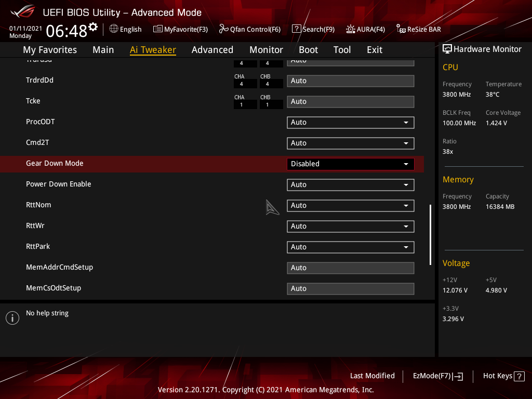Click the EzMode exit arrow icon
The image size is (532, 399).
click(x=458, y=376)
